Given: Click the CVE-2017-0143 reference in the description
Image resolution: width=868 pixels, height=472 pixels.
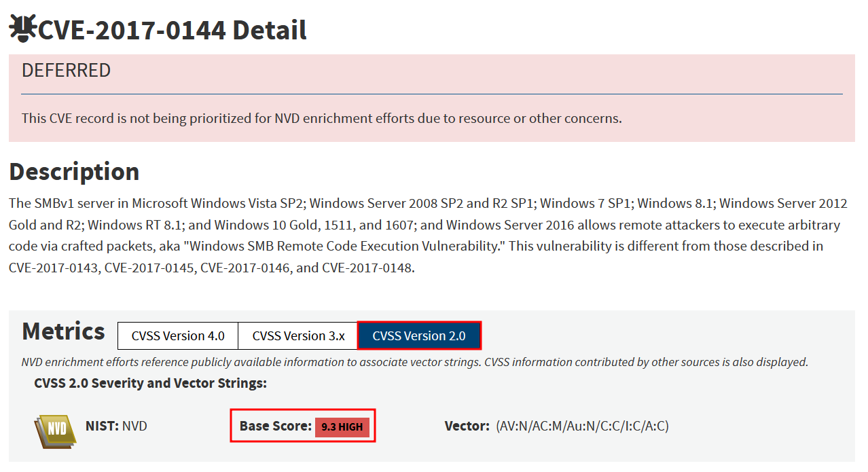Looking at the screenshot, I should (x=54, y=268).
